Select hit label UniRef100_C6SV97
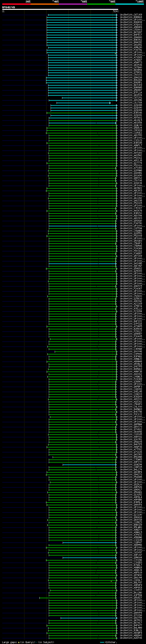The height and width of the screenshot is (644, 146). 131,552
